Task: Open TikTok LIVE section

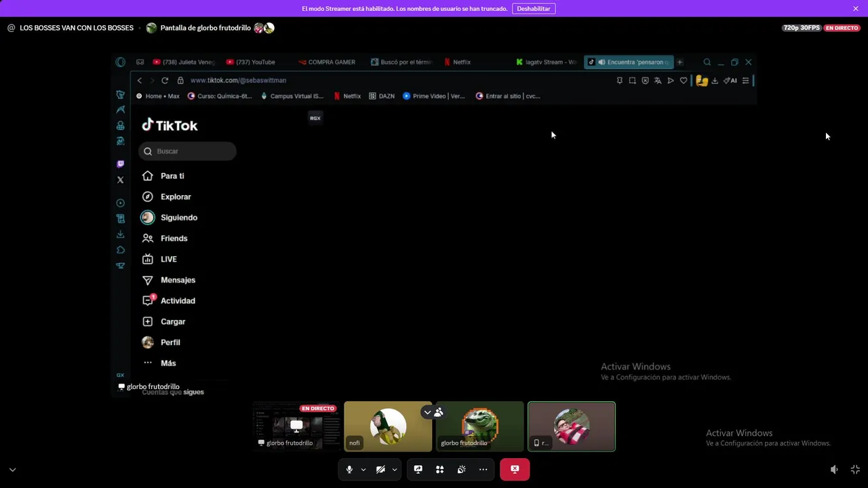Action: pos(160,259)
